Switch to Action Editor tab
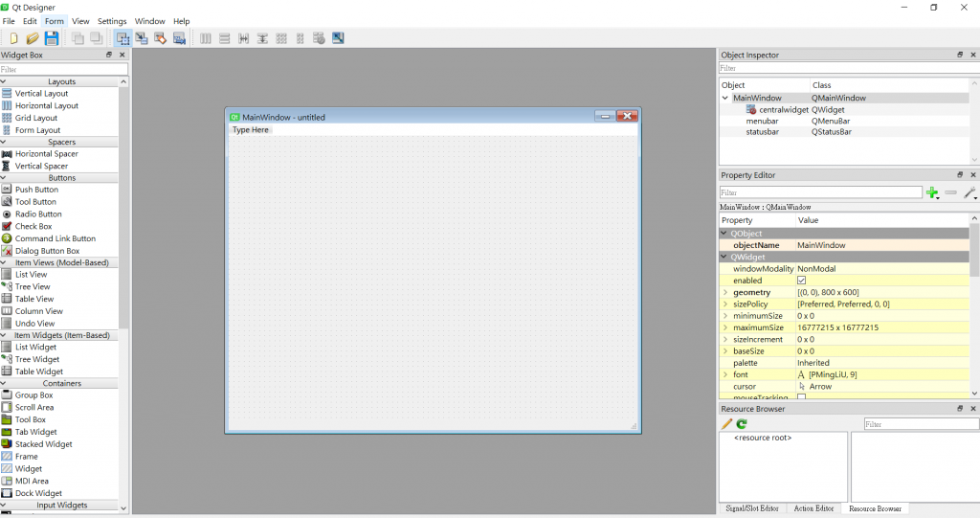This screenshot has height=518, width=980. [813, 508]
